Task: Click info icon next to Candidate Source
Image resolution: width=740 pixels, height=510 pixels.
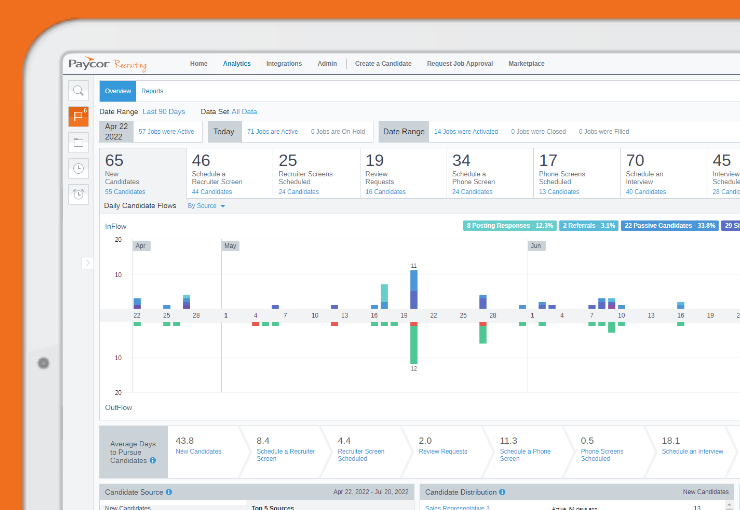Action: [x=169, y=492]
